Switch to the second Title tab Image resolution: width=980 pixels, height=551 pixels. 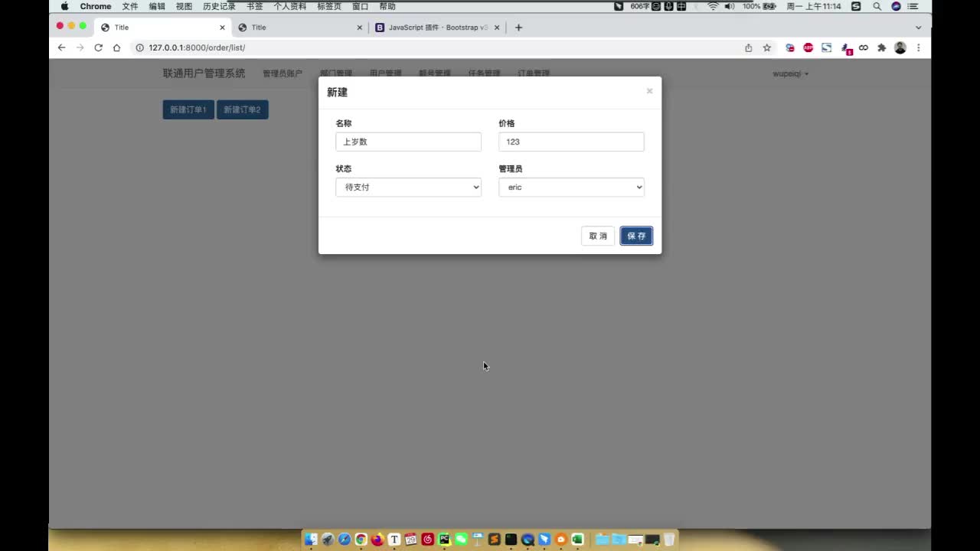pyautogui.click(x=300, y=28)
